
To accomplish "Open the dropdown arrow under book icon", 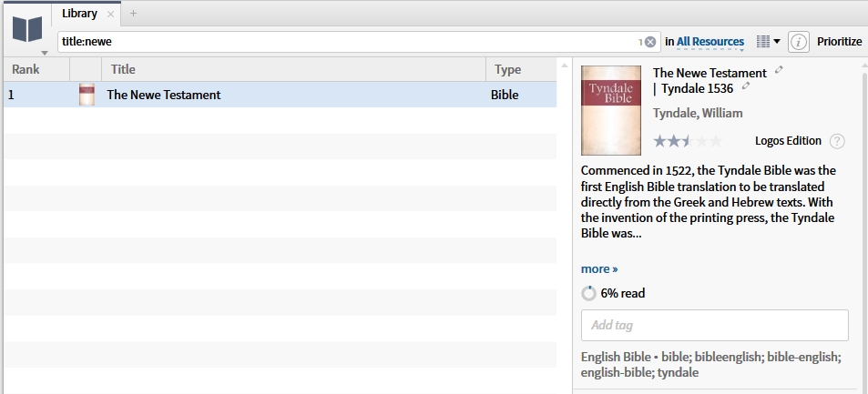I will tap(45, 53).
